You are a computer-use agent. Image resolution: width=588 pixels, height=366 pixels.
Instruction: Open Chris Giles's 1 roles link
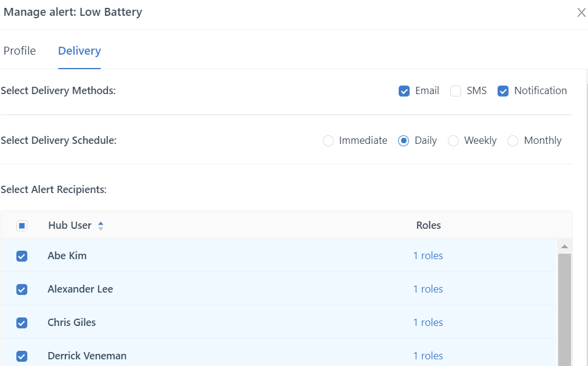[428, 323]
